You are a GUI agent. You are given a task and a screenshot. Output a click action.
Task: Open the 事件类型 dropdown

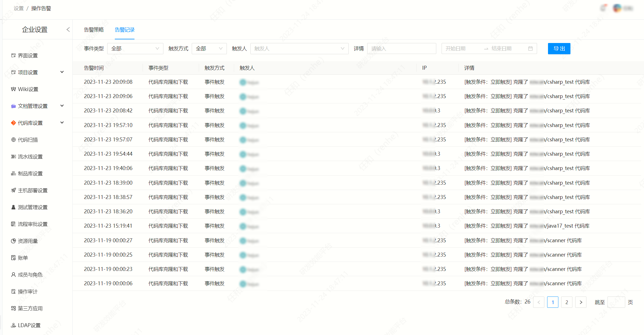135,49
